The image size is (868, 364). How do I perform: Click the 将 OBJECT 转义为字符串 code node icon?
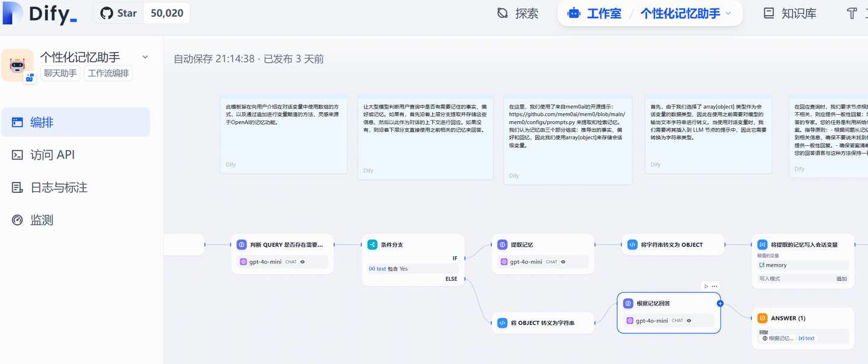[503, 322]
